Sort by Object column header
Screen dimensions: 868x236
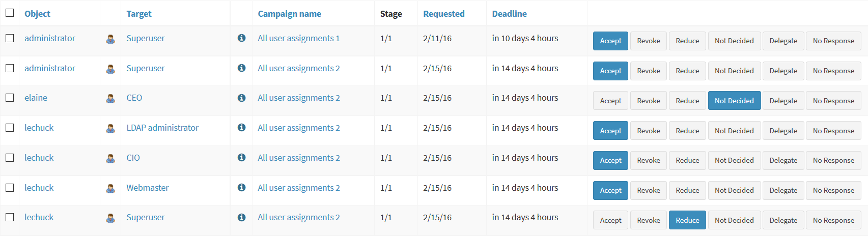(37, 14)
